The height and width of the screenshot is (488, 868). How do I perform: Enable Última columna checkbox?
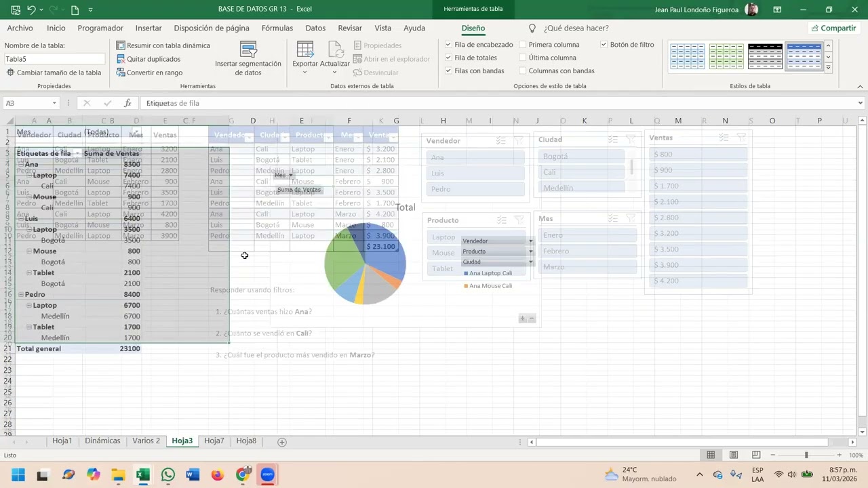click(x=523, y=58)
